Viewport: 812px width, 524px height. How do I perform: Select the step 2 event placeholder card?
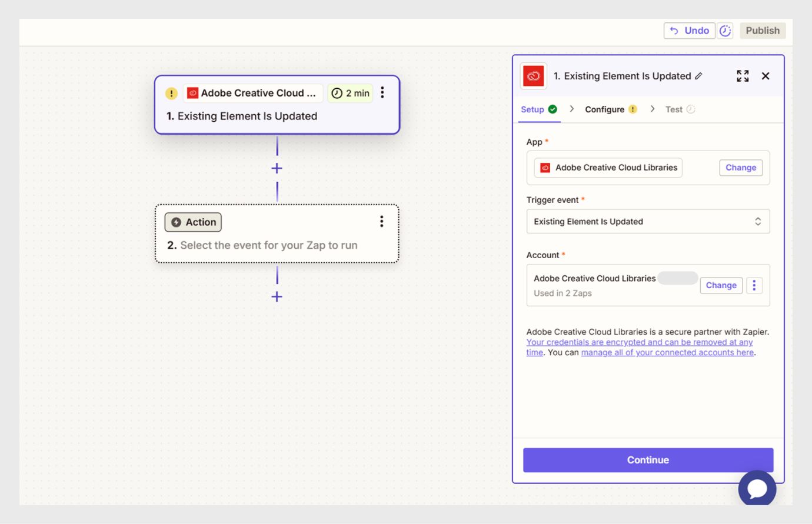(277, 245)
